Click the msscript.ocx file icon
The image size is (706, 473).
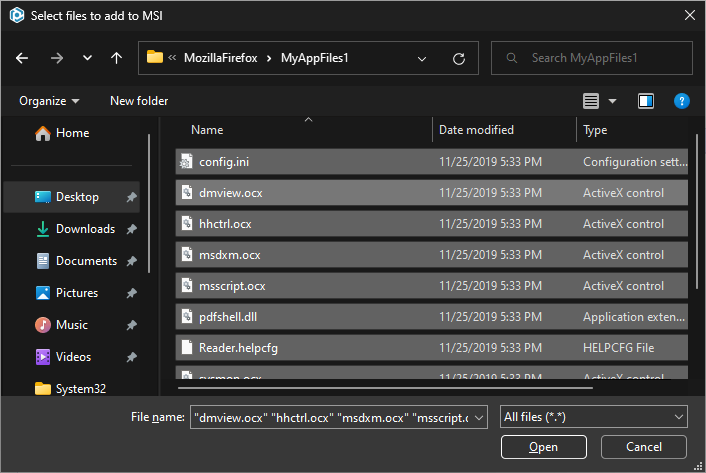coord(186,286)
